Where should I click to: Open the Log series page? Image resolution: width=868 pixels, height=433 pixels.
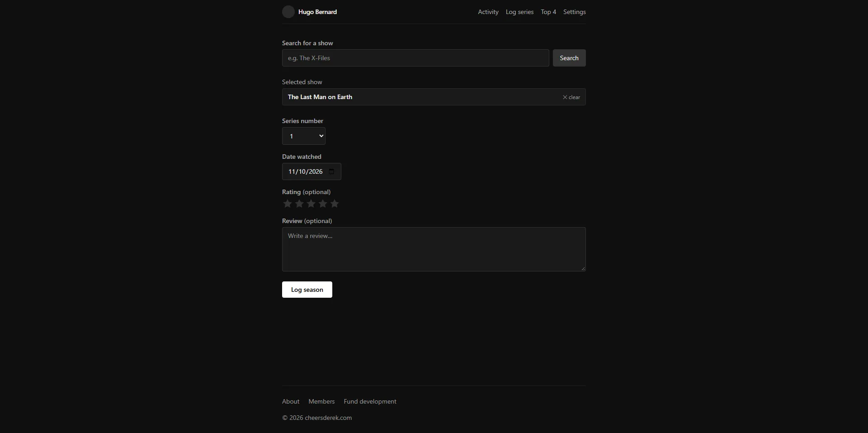519,12
